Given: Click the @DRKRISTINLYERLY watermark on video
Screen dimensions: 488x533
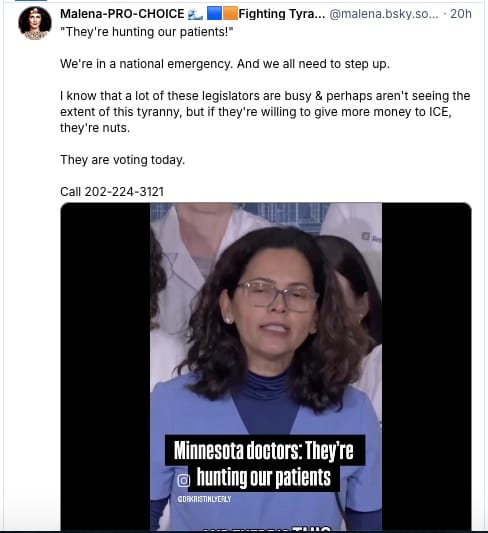Looking at the screenshot, I should [x=204, y=499].
